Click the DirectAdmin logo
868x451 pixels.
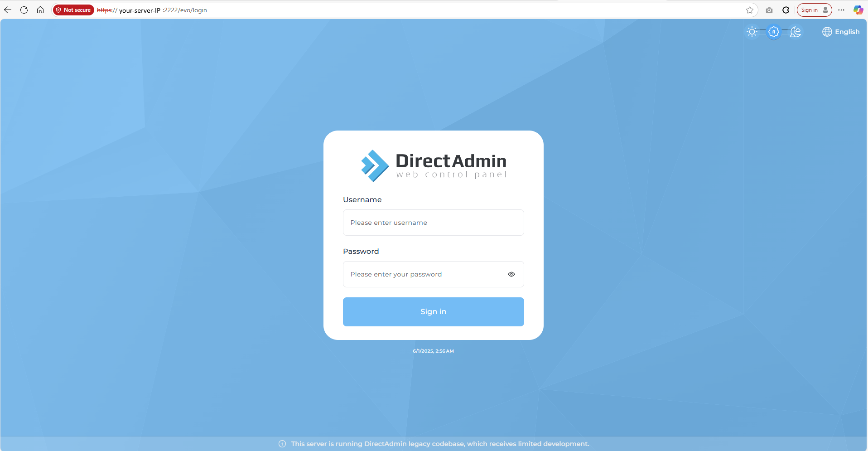(434, 166)
